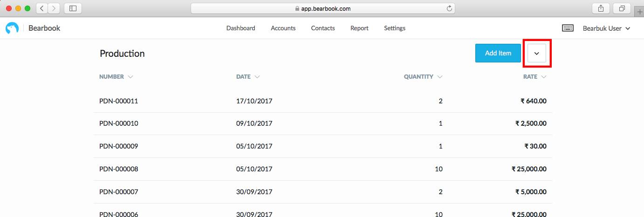
Task: Sort by the QUANTITY column header
Action: coord(423,77)
